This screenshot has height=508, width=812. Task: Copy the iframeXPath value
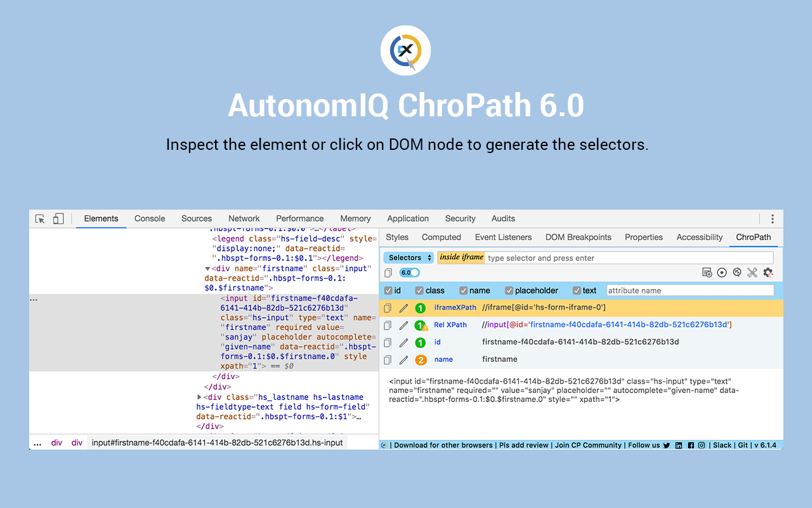coord(388,308)
